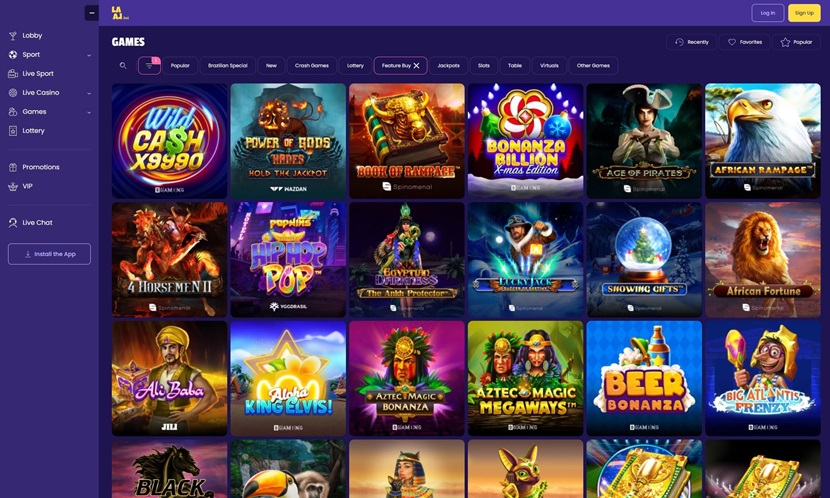Click the Install the App button
This screenshot has width=830, height=498.
49,254
